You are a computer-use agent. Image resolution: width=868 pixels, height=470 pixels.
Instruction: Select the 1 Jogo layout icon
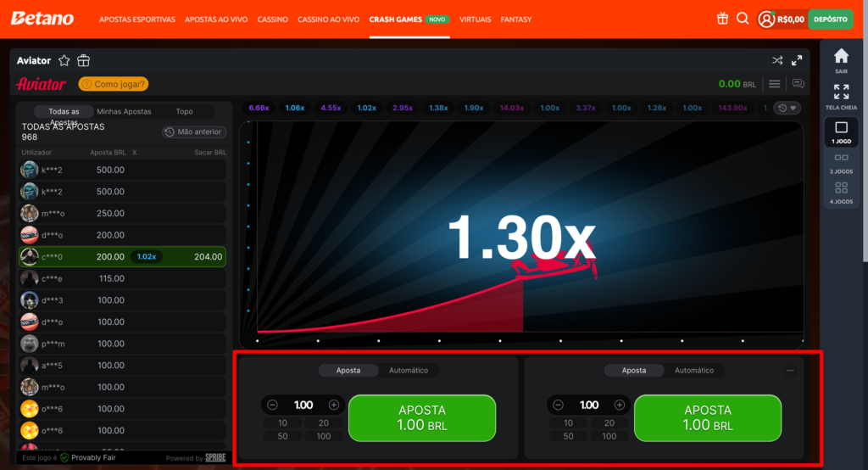point(841,127)
